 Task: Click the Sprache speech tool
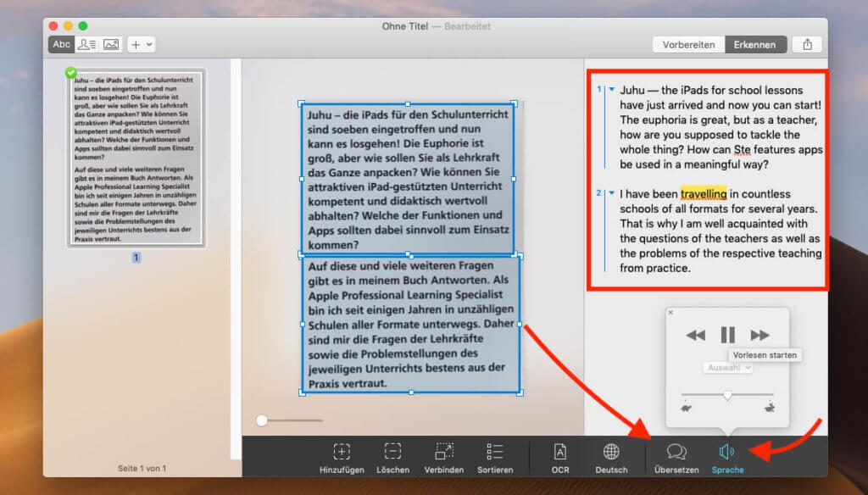tap(727, 459)
